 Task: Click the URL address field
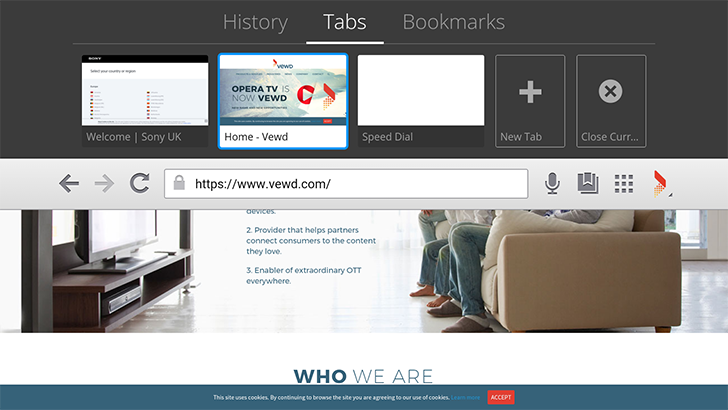[346, 183]
